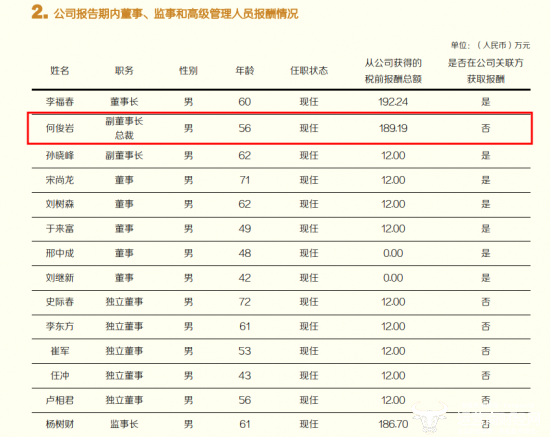Viewport: 550px width, 437px height.
Task: Click the bull logo watermark
Action: [430, 416]
